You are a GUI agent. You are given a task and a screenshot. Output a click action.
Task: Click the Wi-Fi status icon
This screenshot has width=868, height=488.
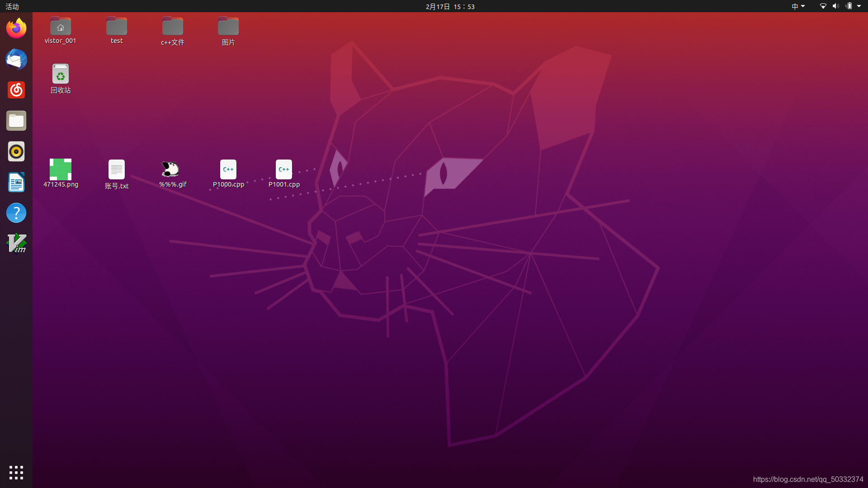[823, 6]
